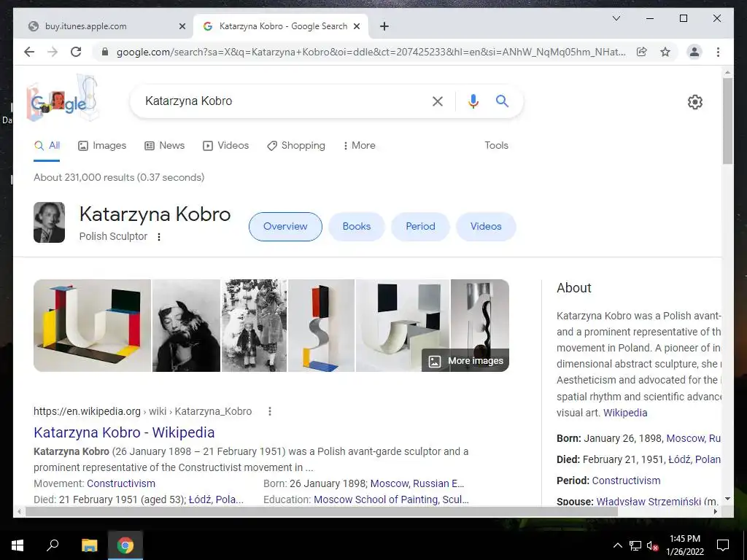Open Constructivism link in Period row
Screen dimensions: 747x560
(x=626, y=481)
